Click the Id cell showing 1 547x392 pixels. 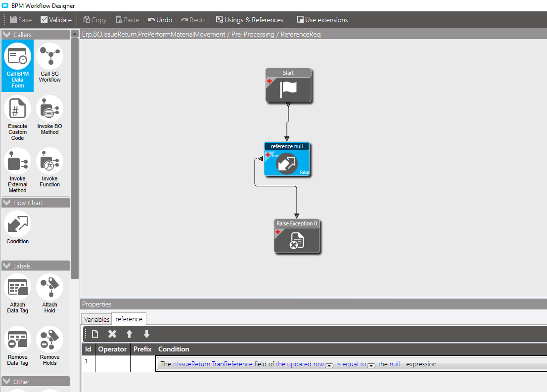tap(88, 364)
